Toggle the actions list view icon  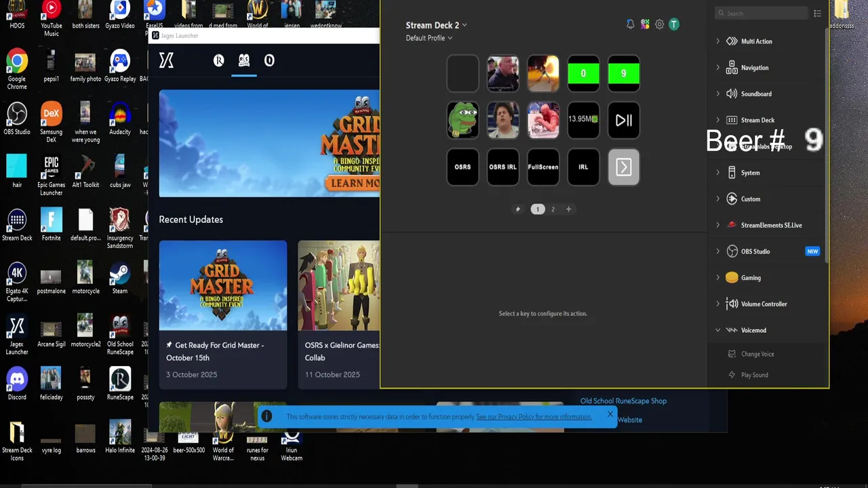tap(817, 14)
